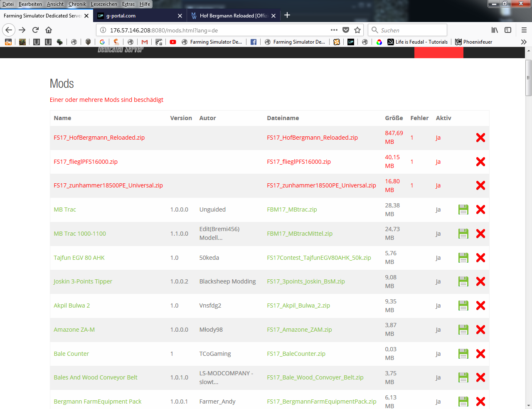Open the Facebook bookmark icon
The height and width of the screenshot is (409, 532).
tap(254, 42)
